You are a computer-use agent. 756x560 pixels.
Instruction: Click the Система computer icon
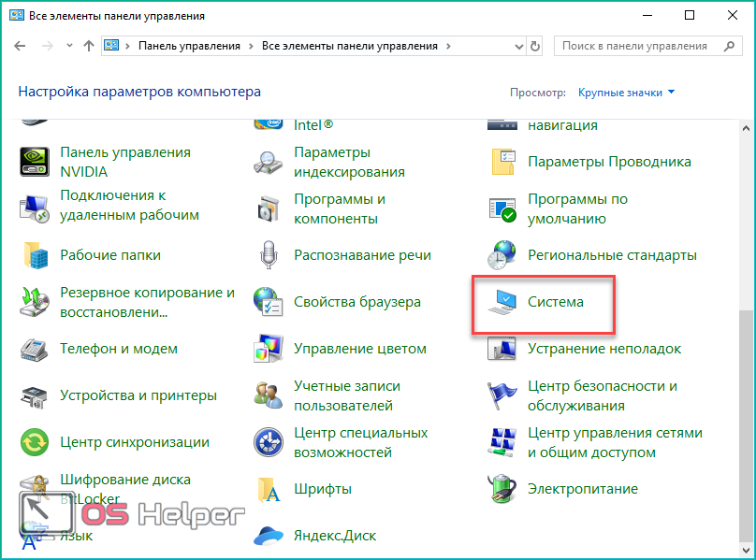point(502,302)
